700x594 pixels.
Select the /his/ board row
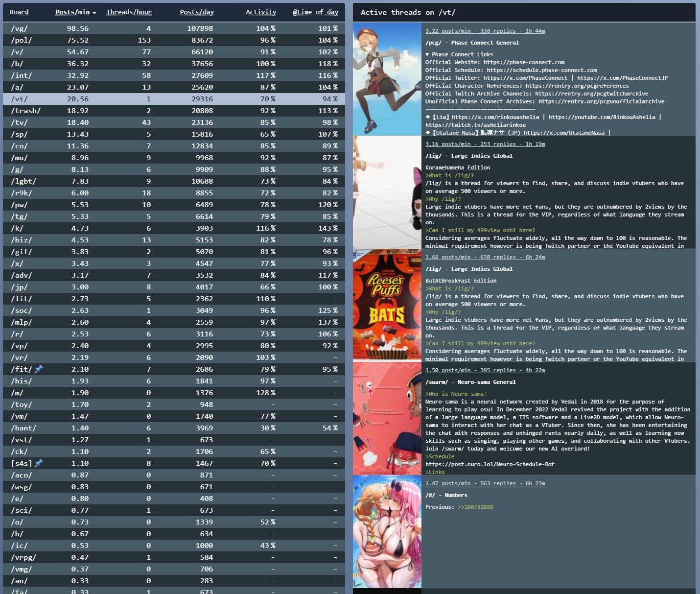click(174, 381)
